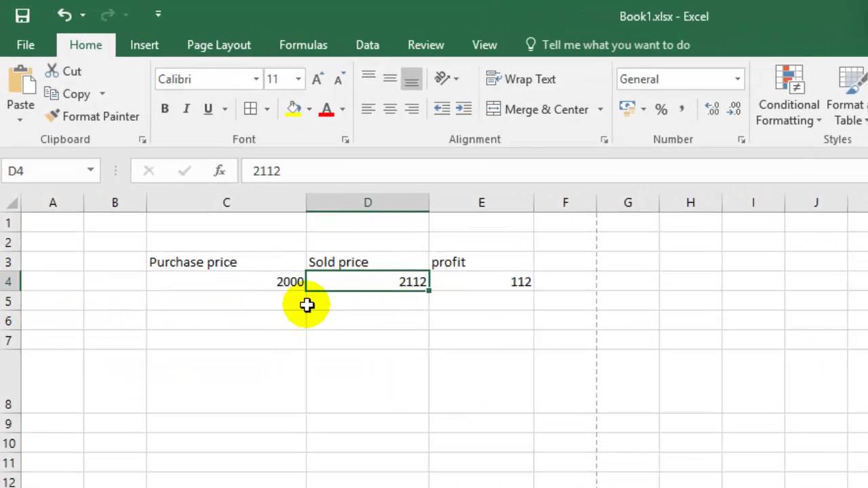Click the Format Painter button
This screenshot has height=488, width=868.
click(92, 116)
